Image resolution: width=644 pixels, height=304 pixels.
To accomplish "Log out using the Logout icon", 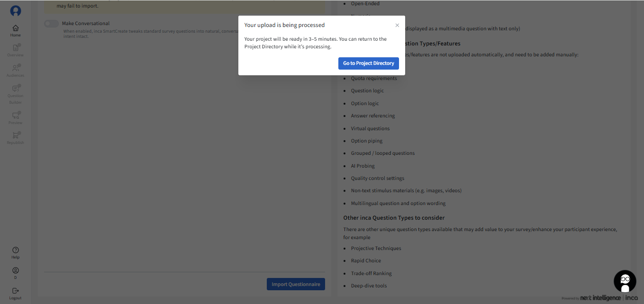I will [x=16, y=293].
